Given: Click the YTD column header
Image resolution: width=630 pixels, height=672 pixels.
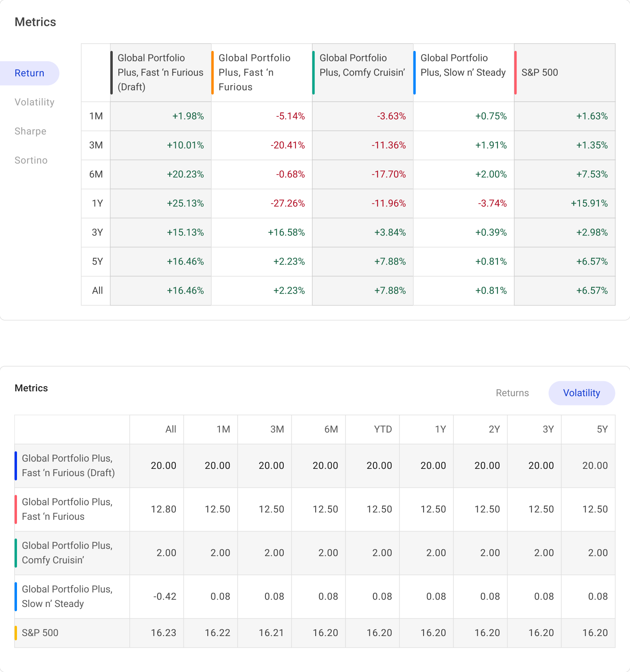Looking at the screenshot, I should click(x=382, y=429).
